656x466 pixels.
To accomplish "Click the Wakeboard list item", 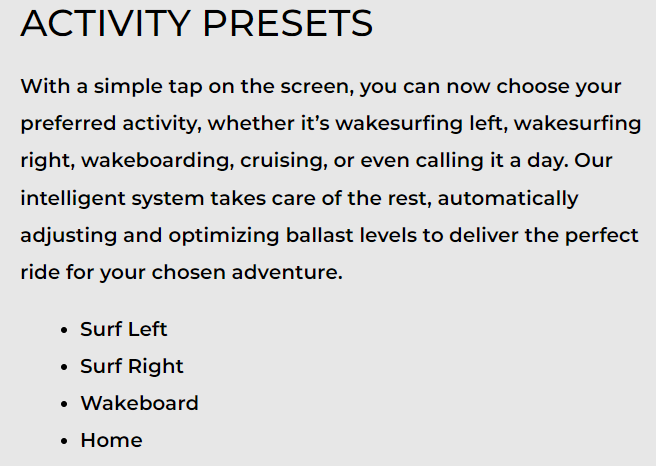I will click(139, 403).
